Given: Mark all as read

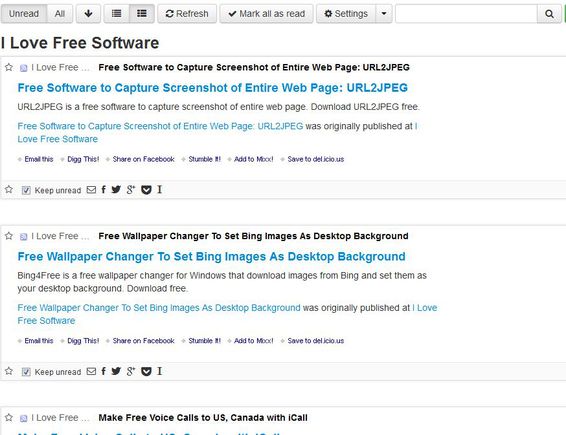Looking at the screenshot, I should coord(266,14).
